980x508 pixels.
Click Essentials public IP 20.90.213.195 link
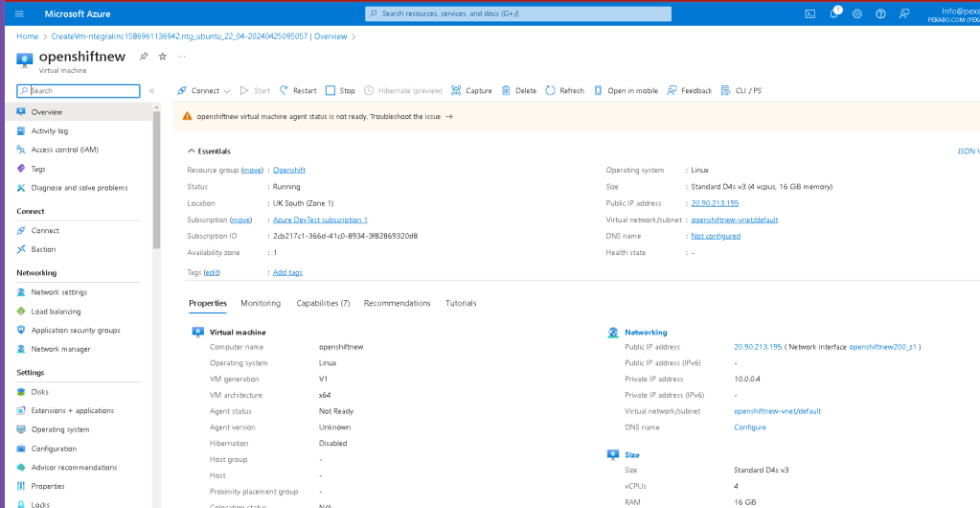(x=715, y=203)
